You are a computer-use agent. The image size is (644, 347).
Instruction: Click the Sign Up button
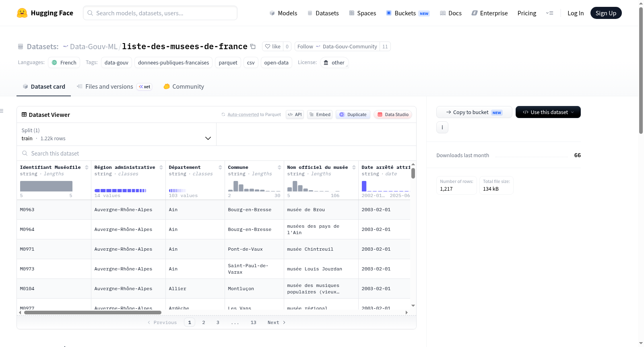606,13
